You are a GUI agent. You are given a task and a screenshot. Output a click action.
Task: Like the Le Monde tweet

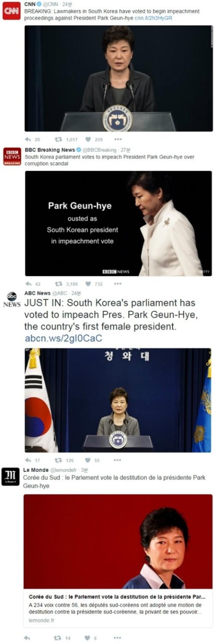click(88, 638)
